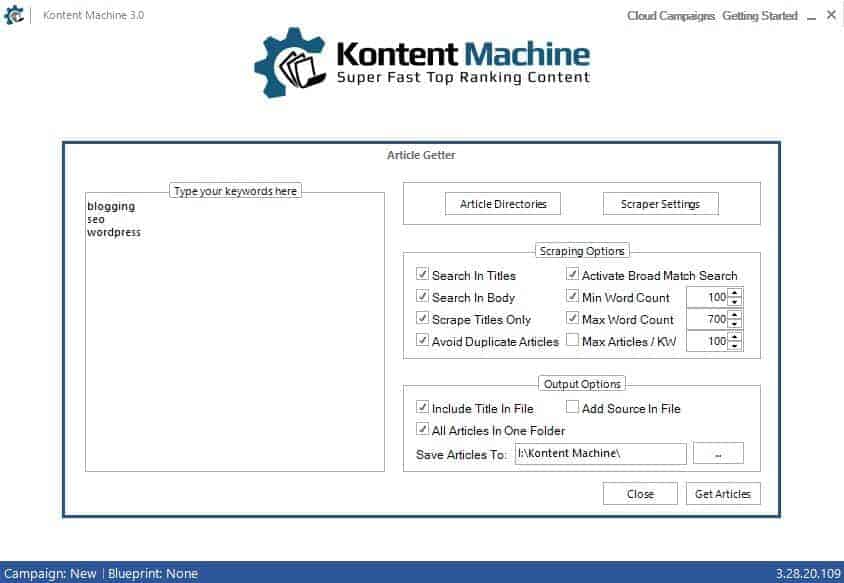Browse for save folder with ellipsis button
The image size is (844, 583).
point(718,453)
